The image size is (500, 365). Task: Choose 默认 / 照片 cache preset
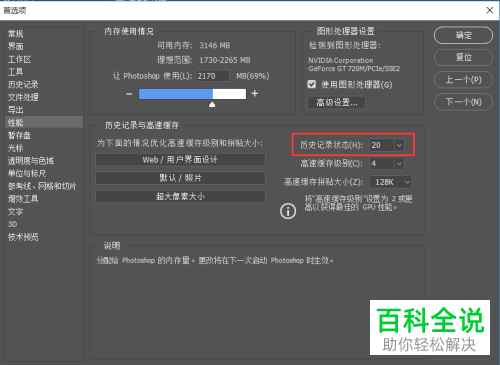(x=180, y=178)
